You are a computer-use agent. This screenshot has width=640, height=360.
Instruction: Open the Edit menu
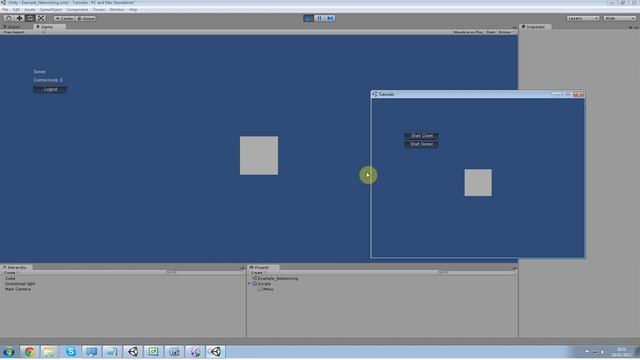[x=16, y=9]
